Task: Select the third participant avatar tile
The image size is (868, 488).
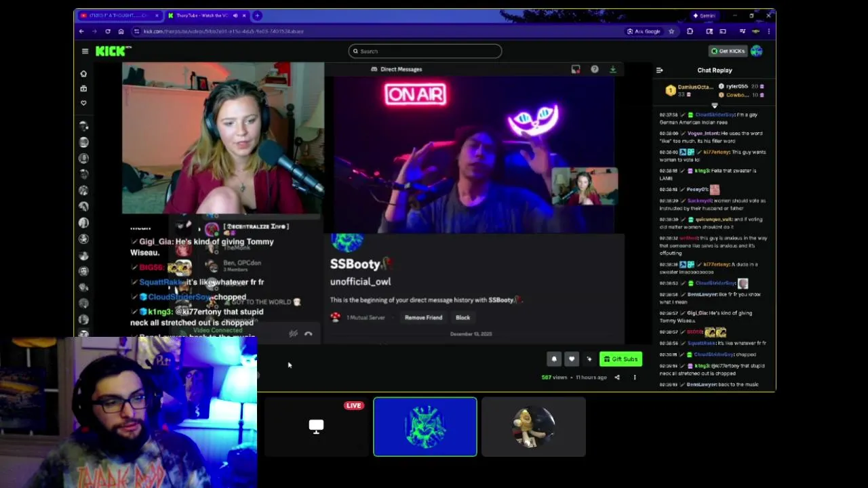Action: pyautogui.click(x=534, y=427)
